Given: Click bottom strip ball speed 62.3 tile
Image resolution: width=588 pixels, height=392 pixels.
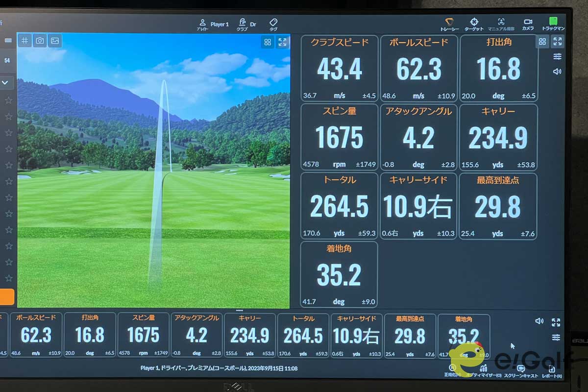Looking at the screenshot, I should (36, 335).
